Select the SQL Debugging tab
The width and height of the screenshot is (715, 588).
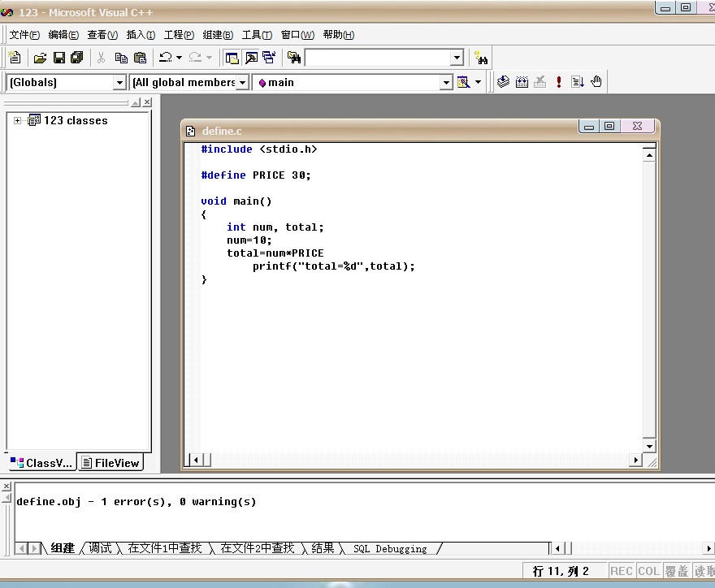390,548
